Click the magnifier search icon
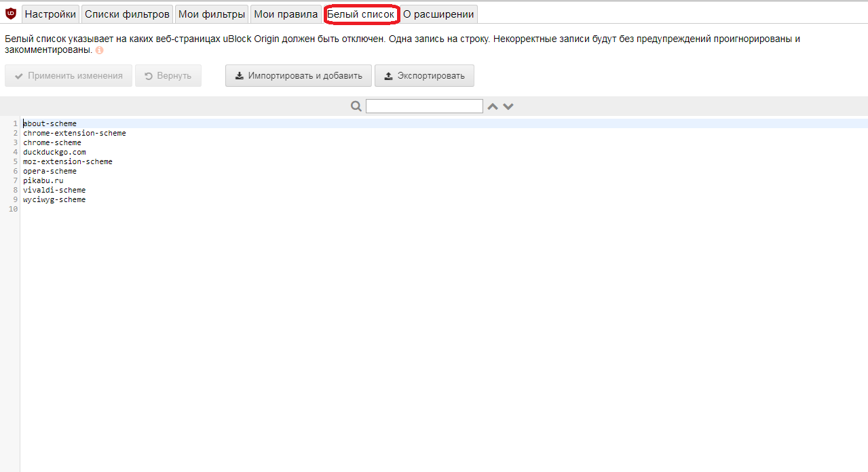This screenshot has height=472, width=868. 356,106
